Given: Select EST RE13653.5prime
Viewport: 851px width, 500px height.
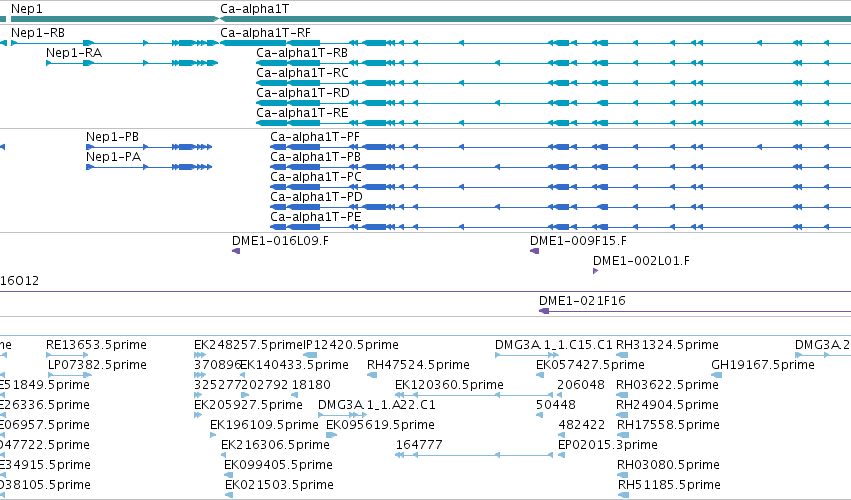Looking at the screenshot, I should [96, 345].
